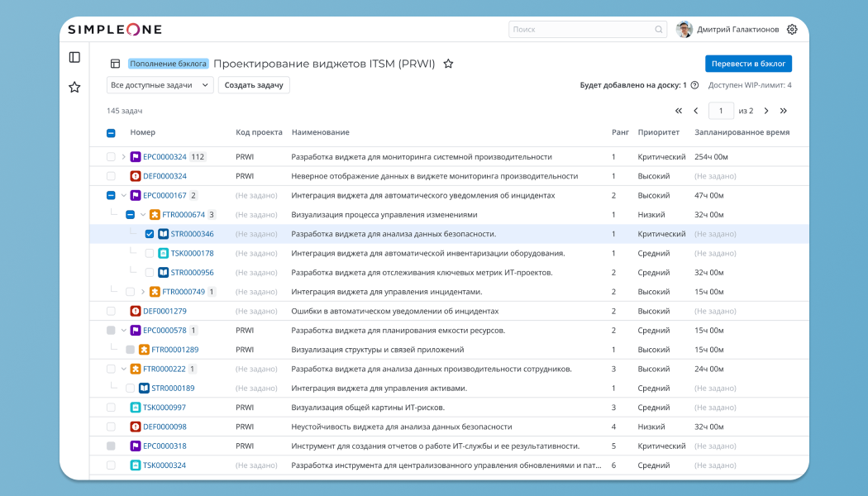This screenshot has height=496, width=868.
Task: Click the 'Перевести в бэклог' button
Action: (x=748, y=64)
